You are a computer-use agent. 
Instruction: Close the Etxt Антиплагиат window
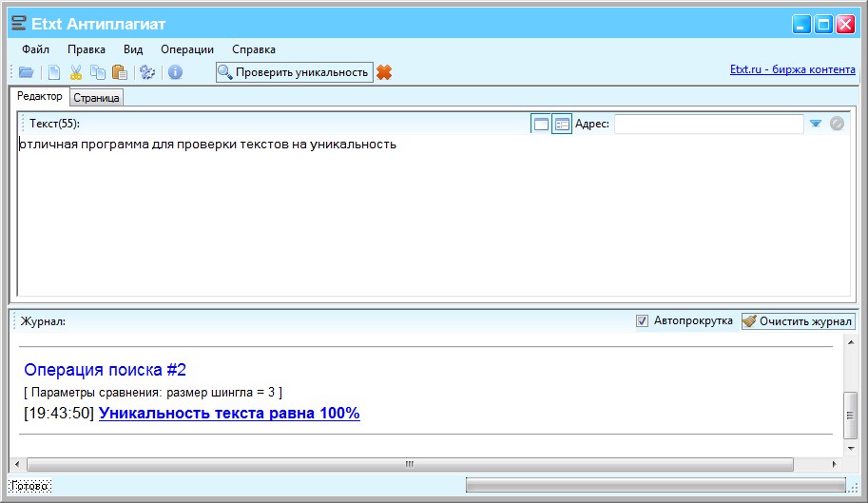click(x=845, y=25)
